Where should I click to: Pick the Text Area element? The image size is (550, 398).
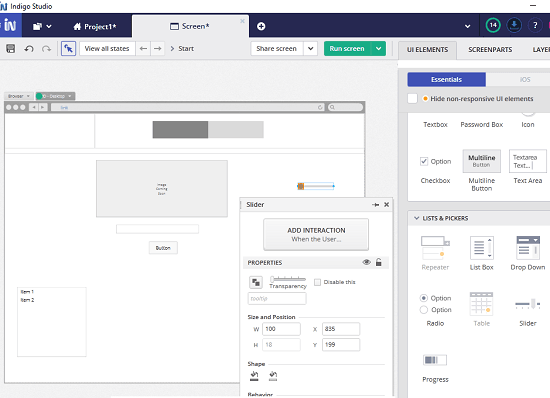[528, 167]
